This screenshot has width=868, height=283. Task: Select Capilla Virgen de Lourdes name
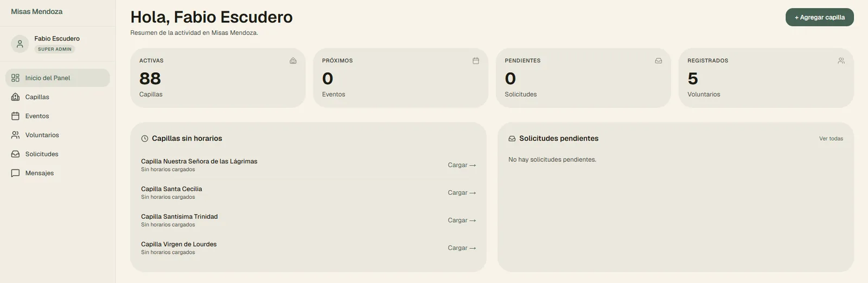[x=179, y=244]
